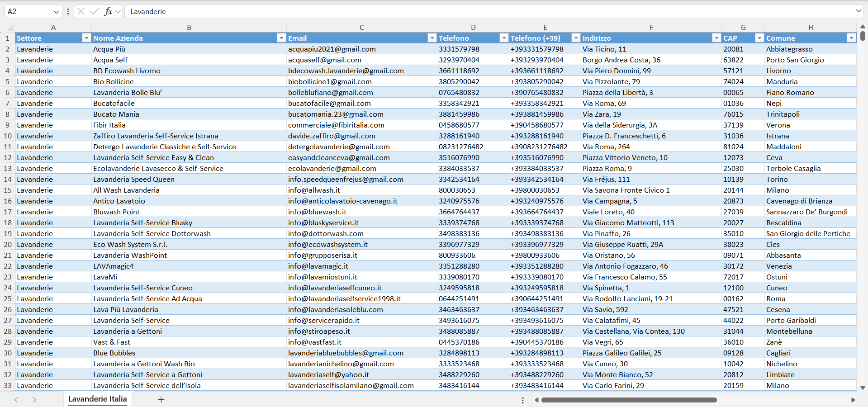Expand the formula bar chevron

(x=859, y=11)
